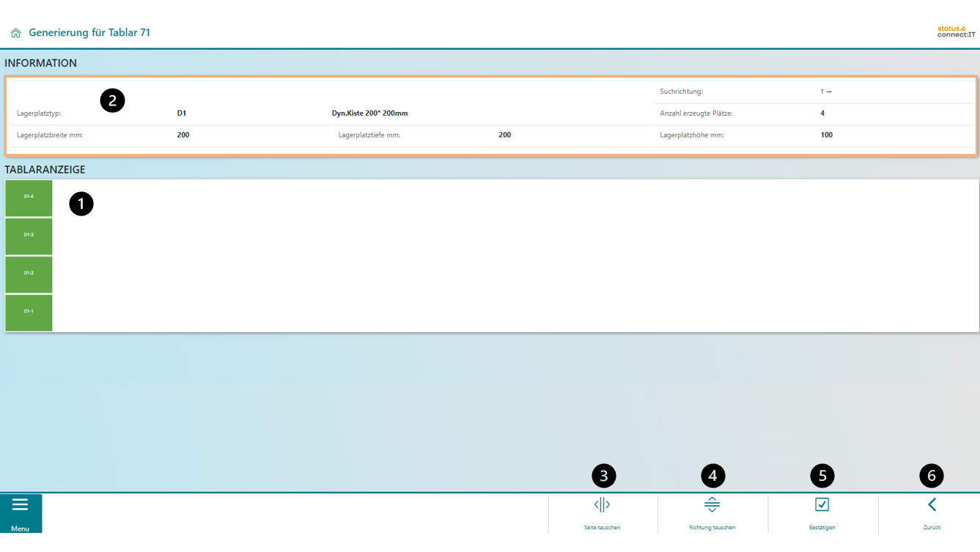The width and height of the screenshot is (980, 552).
Task: Select storage cell 01-3
Action: click(29, 236)
